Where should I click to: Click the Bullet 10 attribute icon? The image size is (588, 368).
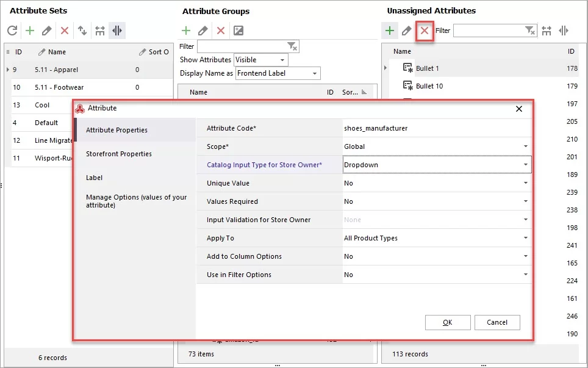pyautogui.click(x=407, y=85)
